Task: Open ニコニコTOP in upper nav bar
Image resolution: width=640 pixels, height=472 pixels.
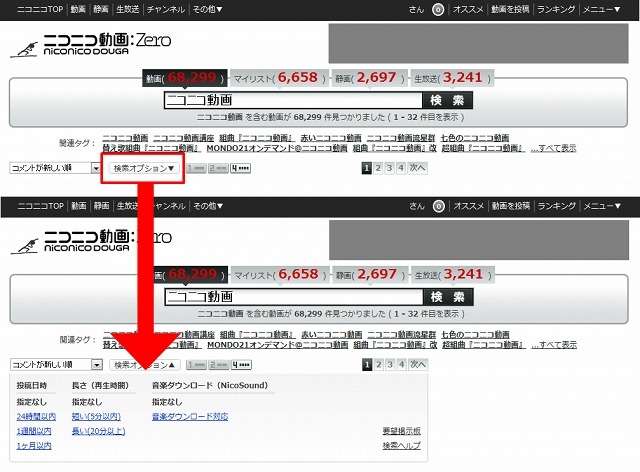Action: [40, 9]
